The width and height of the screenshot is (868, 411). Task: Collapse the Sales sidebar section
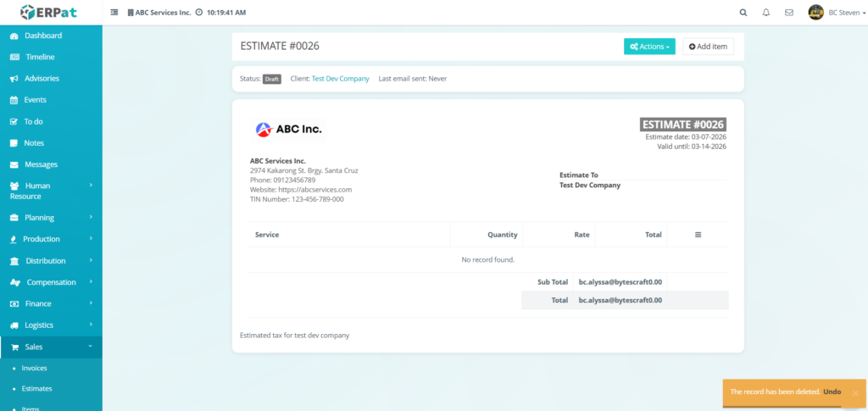point(51,347)
